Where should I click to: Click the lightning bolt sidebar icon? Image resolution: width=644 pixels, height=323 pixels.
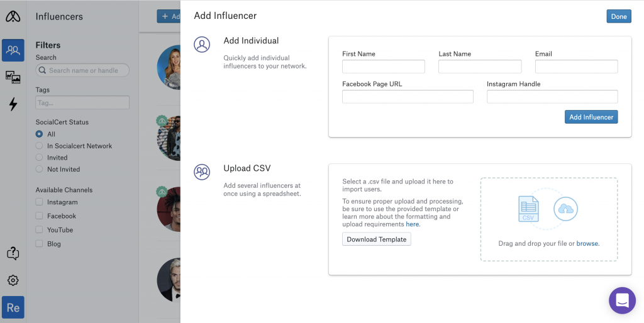pos(13,104)
